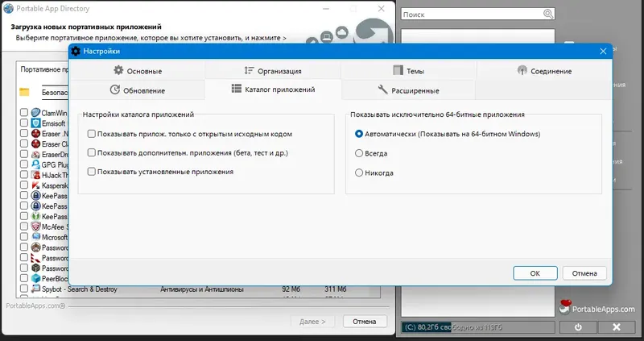Click the magnifier icon in the Поиск box

pyautogui.click(x=548, y=14)
